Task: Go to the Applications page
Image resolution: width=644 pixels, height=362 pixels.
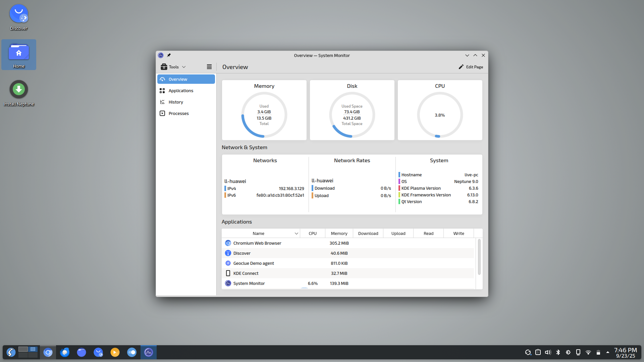Action: tap(181, 90)
